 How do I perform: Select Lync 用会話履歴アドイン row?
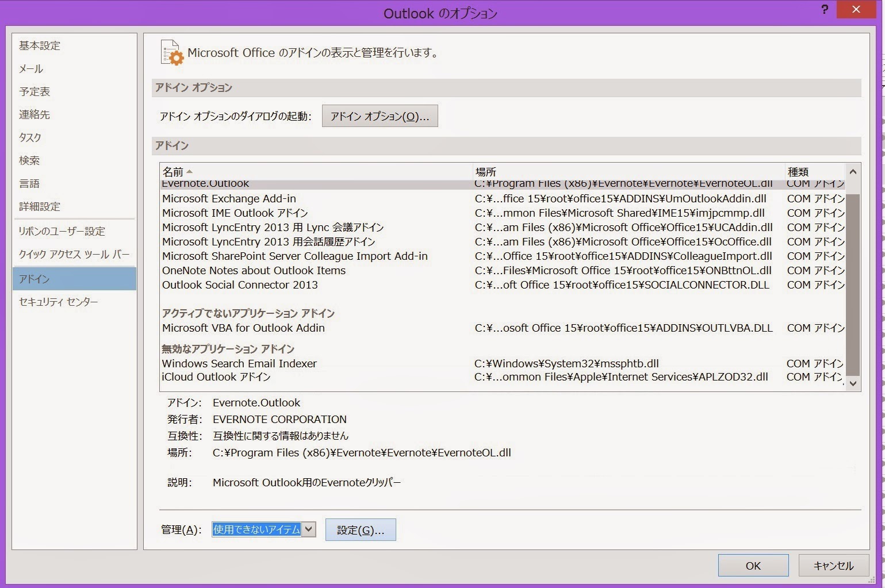(x=502, y=242)
